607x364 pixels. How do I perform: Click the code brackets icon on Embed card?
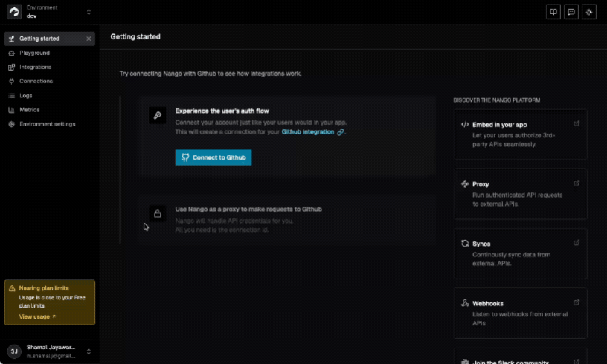tap(465, 124)
